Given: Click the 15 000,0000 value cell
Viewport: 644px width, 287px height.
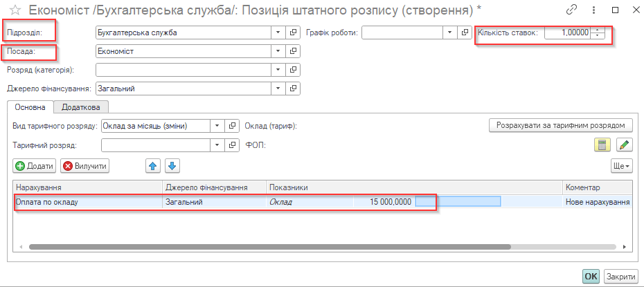Looking at the screenshot, I should [384, 202].
